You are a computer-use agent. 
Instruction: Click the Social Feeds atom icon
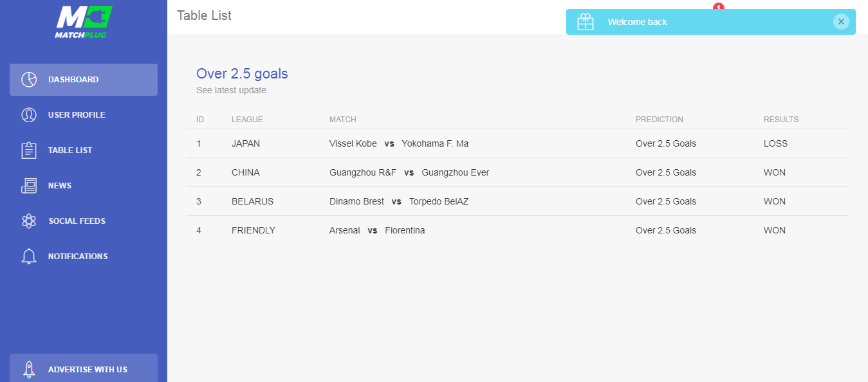pos(29,221)
